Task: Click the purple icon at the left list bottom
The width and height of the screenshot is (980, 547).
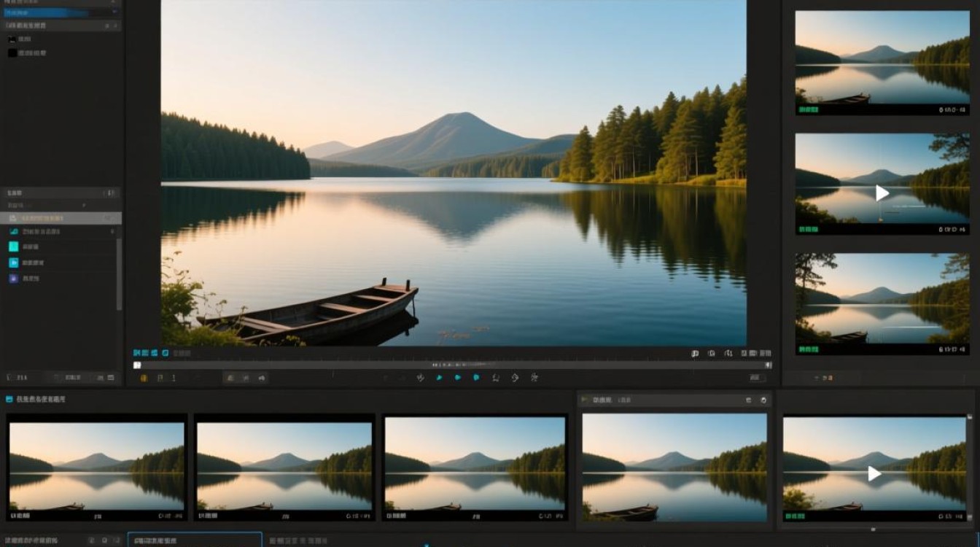Action: click(14, 279)
